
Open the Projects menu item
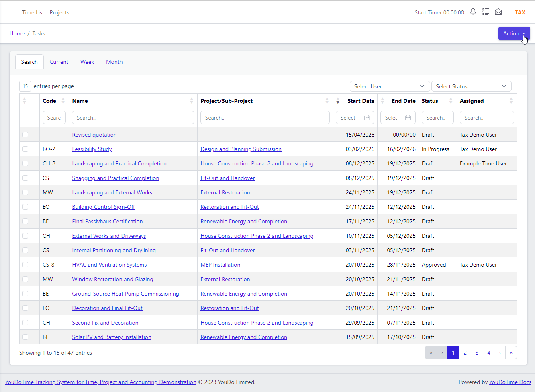coord(59,12)
